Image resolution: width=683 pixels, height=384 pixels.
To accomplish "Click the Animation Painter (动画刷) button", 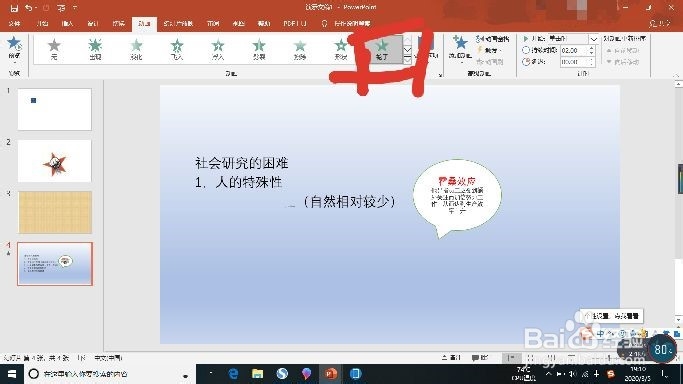I will coord(490,62).
